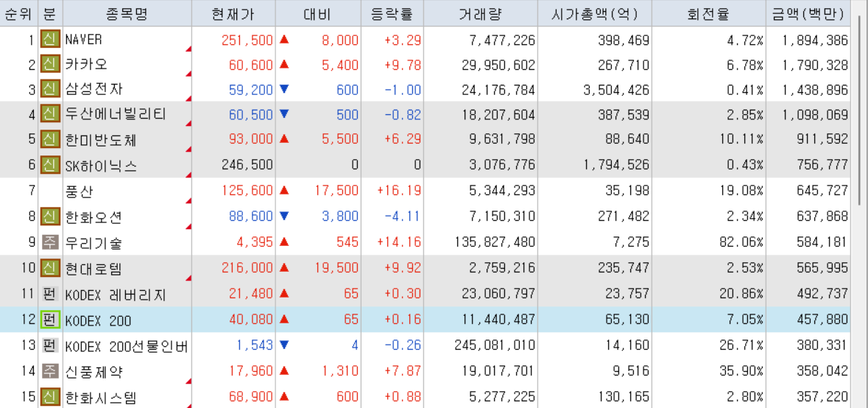
Task: Click the 펀 badge beside KODEX 200선물인버
Action: tap(50, 345)
